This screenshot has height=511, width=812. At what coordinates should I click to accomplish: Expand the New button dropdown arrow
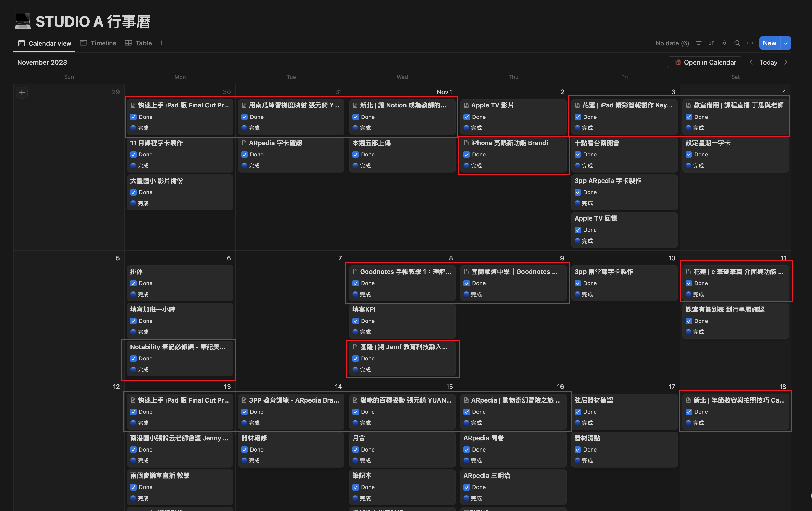786,43
